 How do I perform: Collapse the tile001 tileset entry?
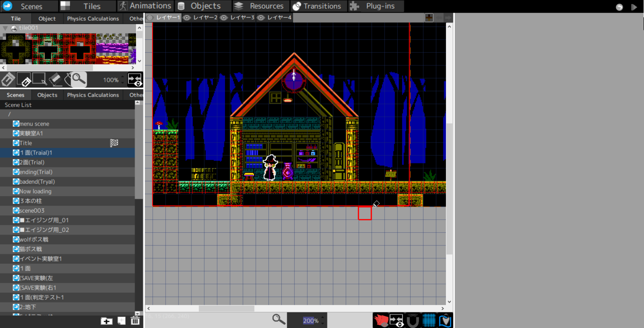[5, 27]
